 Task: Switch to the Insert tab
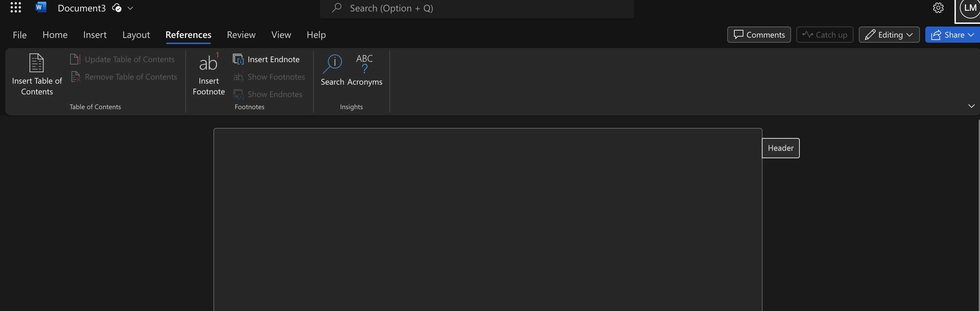point(95,35)
